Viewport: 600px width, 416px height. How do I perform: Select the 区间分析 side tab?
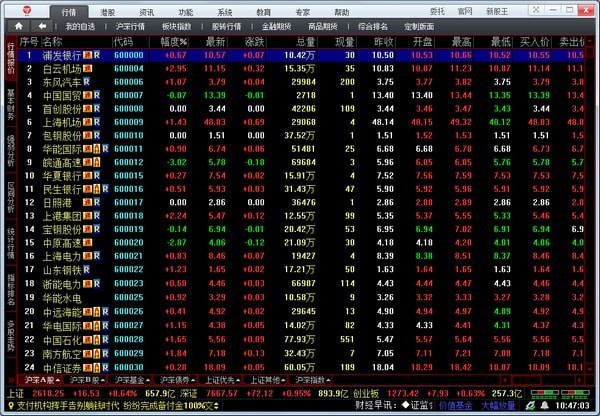pos(11,197)
